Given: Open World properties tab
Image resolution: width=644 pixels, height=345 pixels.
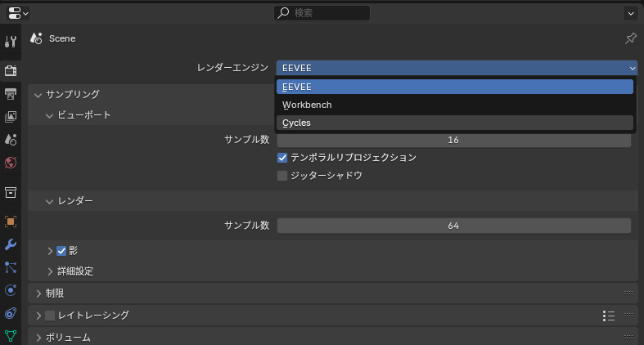Looking at the screenshot, I should pyautogui.click(x=11, y=163).
